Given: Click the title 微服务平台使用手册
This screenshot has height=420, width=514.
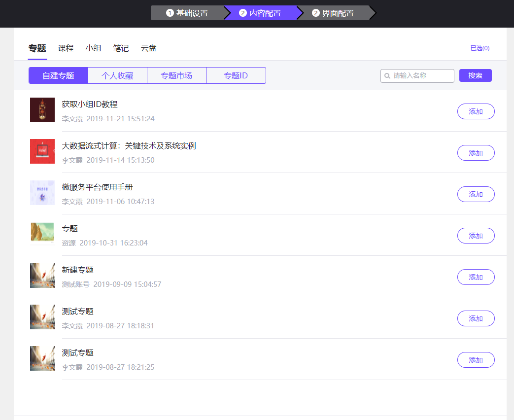Looking at the screenshot, I should [98, 187].
